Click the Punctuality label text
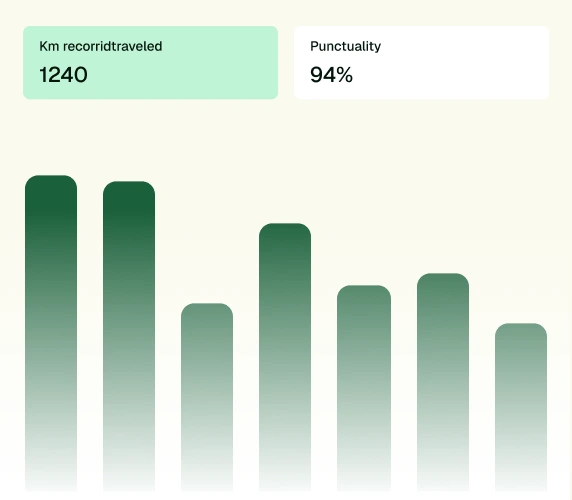Screen dimensions: 572x500 pos(345,46)
